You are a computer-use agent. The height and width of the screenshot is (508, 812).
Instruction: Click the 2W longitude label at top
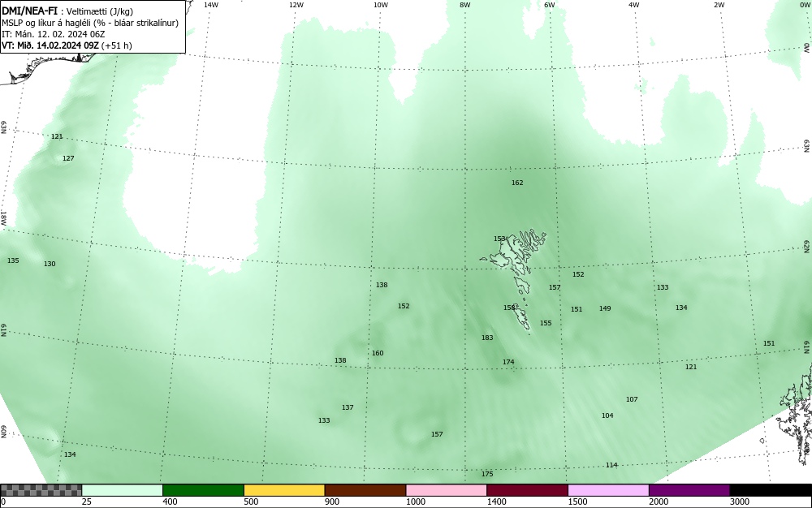pos(719,5)
